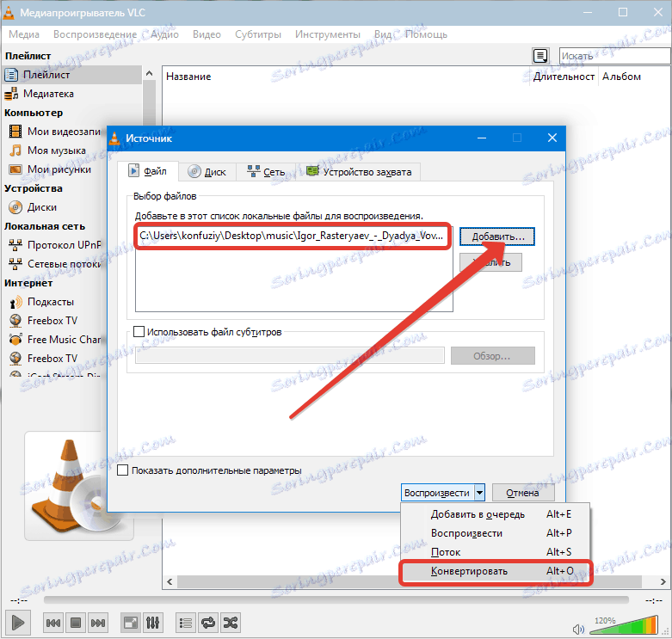Minimize the Источник dialog

click(x=482, y=138)
